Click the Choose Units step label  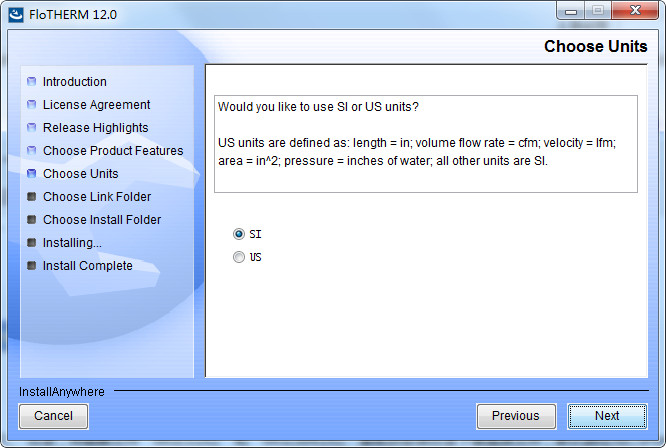tap(80, 174)
